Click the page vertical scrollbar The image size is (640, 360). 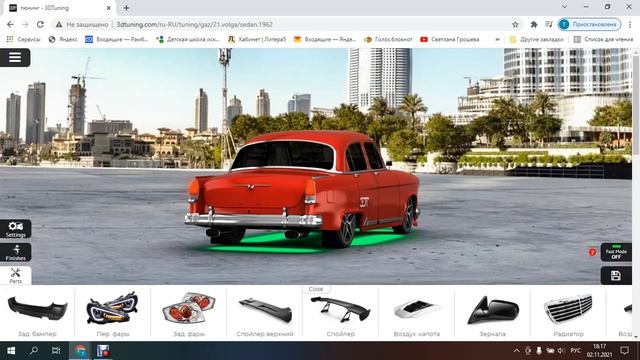(636, 104)
